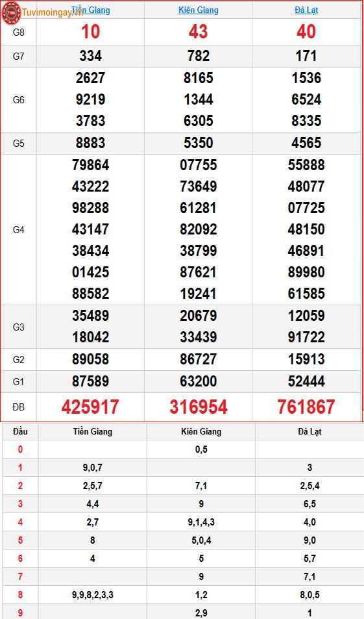Select the G1 number 63200
The height and width of the screenshot is (619, 364).
[x=199, y=381]
